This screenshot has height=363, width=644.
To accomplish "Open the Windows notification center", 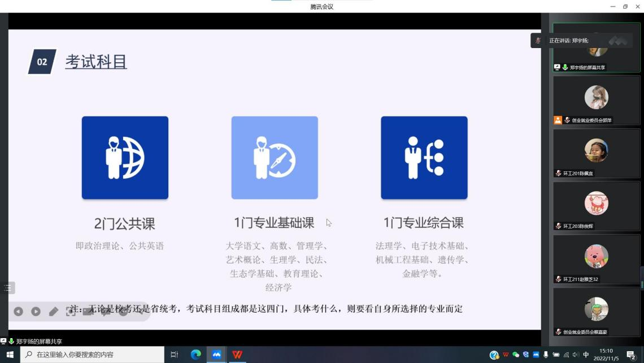I will (631, 355).
